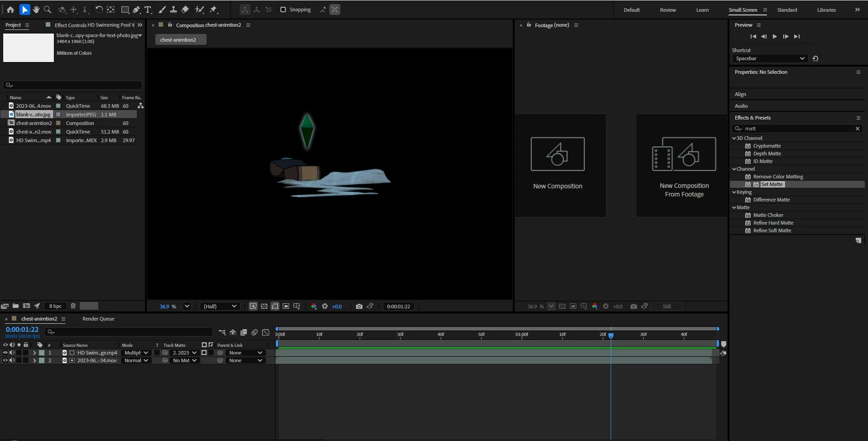Collapse the Keying effects group
868x441 pixels.
(x=734, y=192)
